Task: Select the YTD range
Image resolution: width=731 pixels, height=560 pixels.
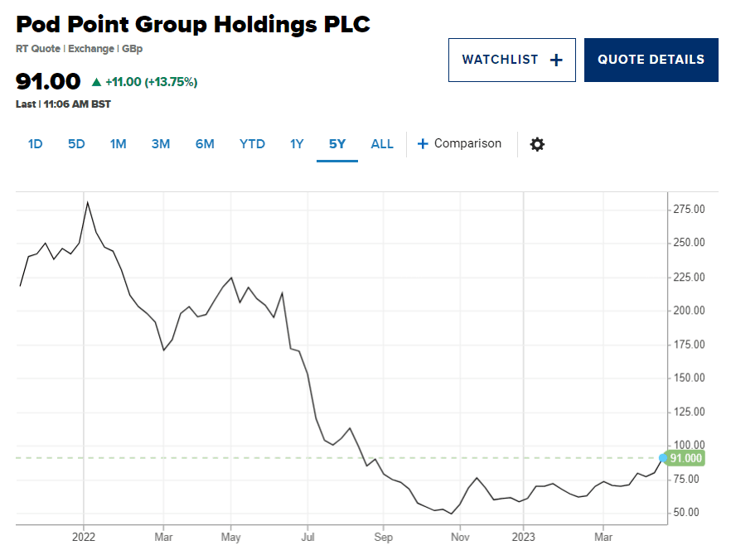Action: point(252,144)
